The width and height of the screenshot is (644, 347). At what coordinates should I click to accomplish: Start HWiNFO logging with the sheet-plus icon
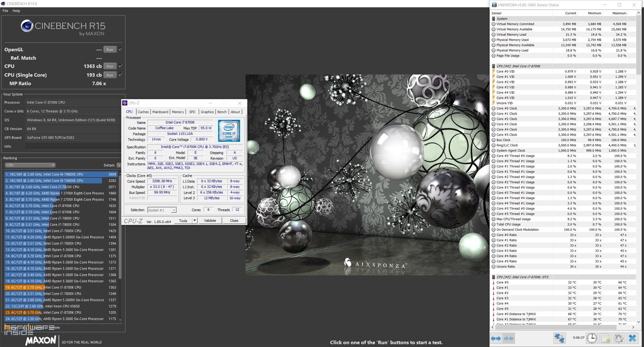click(x=606, y=338)
